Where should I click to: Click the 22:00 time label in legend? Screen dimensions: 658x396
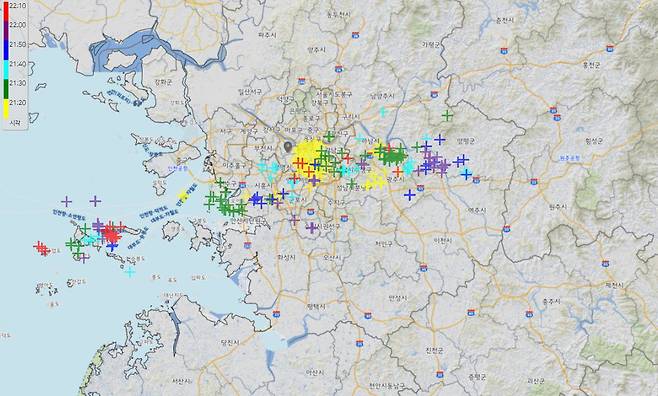(18, 25)
